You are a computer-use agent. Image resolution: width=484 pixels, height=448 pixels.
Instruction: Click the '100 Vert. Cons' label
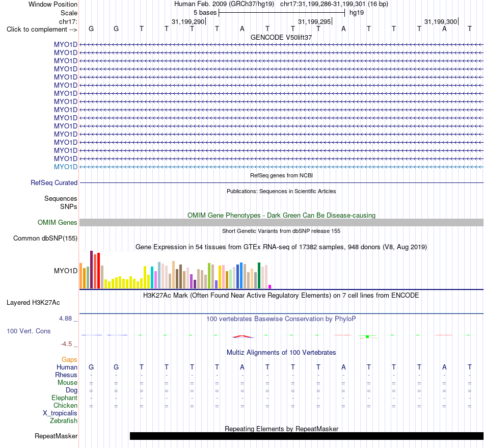click(x=29, y=331)
